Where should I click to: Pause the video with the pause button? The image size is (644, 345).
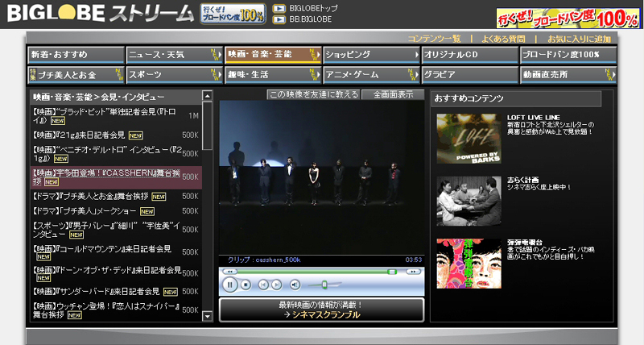(229, 285)
